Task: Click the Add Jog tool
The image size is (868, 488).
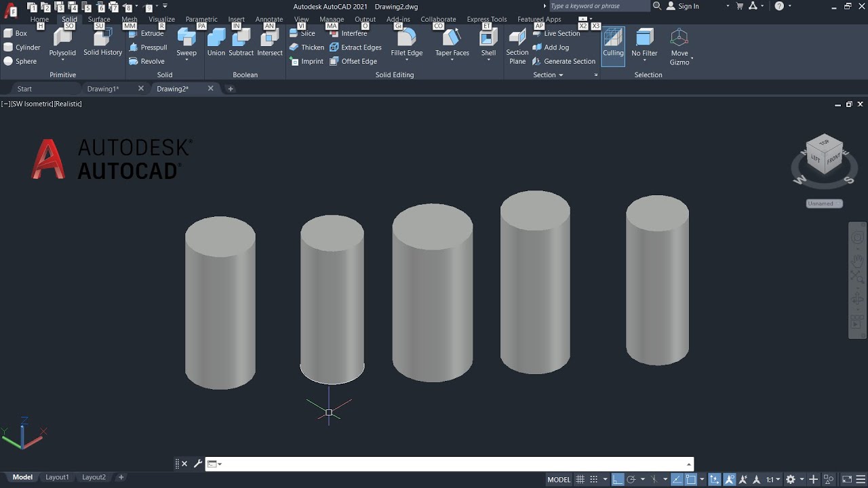Action: (x=551, y=47)
